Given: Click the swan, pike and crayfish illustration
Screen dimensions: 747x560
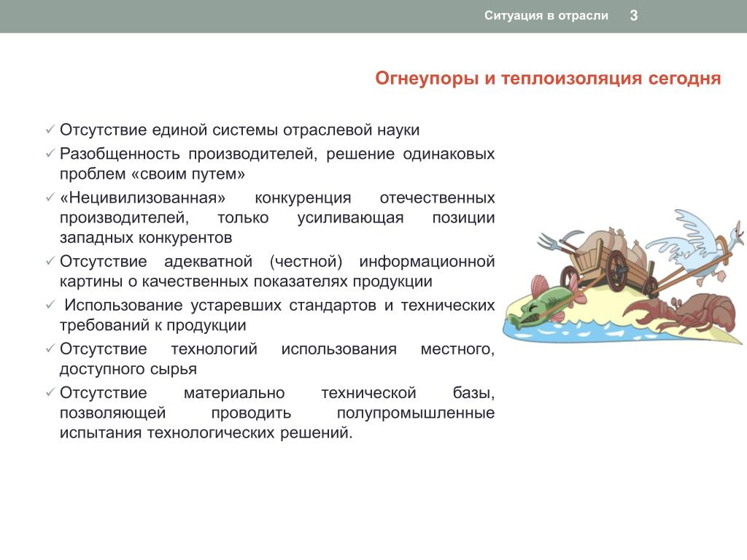Looking at the screenshot, I should coord(623,276).
